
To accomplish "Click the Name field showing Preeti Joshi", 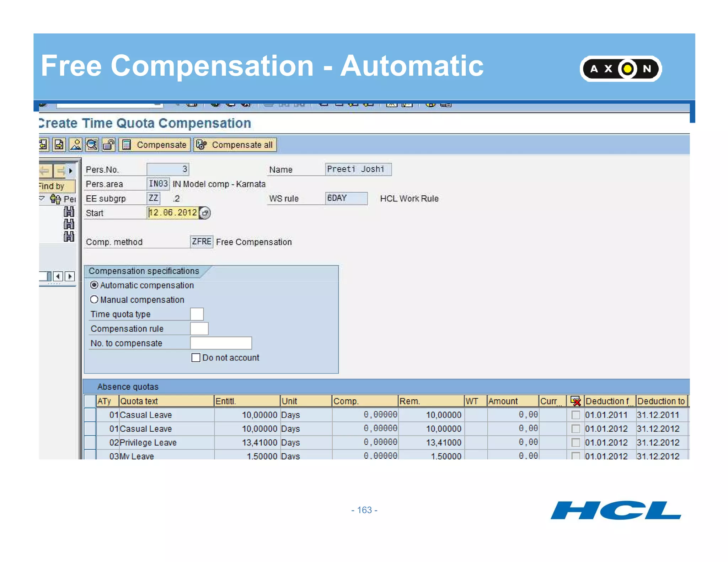I will (x=358, y=169).
